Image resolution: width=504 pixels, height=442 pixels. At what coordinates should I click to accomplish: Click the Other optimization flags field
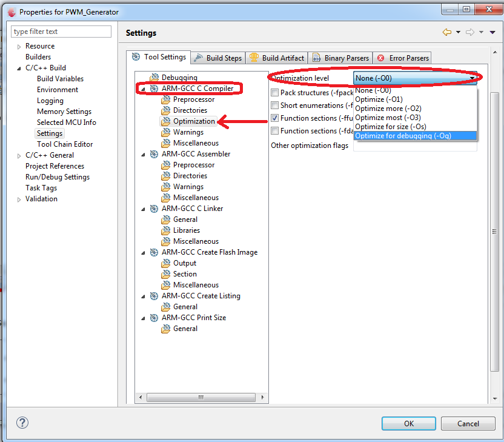click(x=415, y=146)
